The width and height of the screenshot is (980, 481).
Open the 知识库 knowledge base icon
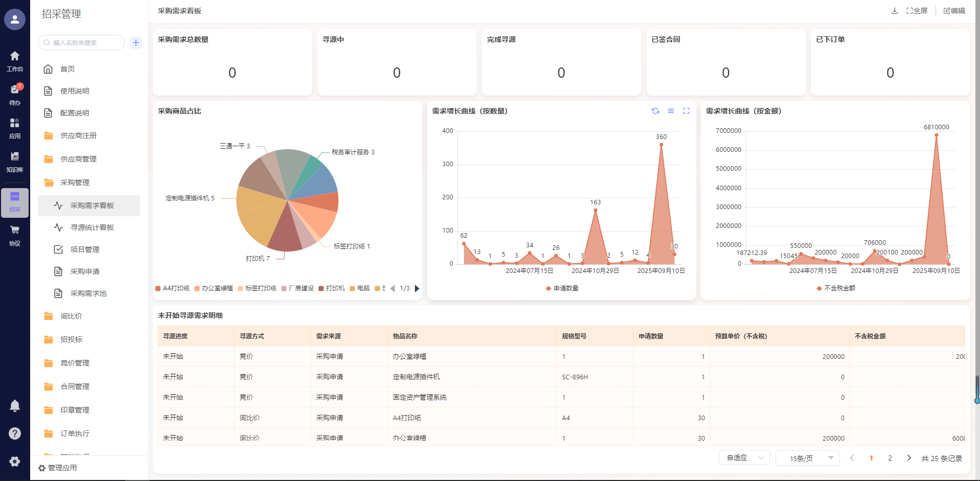pos(15,161)
